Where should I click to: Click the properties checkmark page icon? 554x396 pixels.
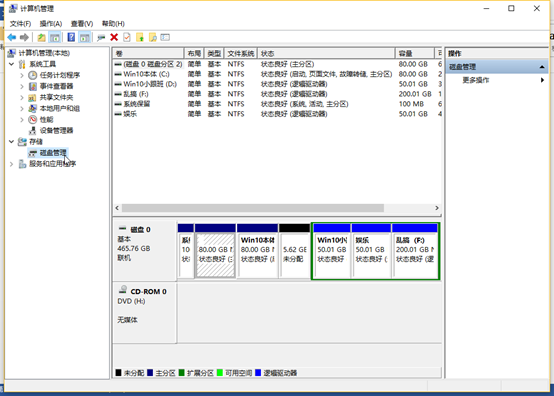tap(127, 37)
